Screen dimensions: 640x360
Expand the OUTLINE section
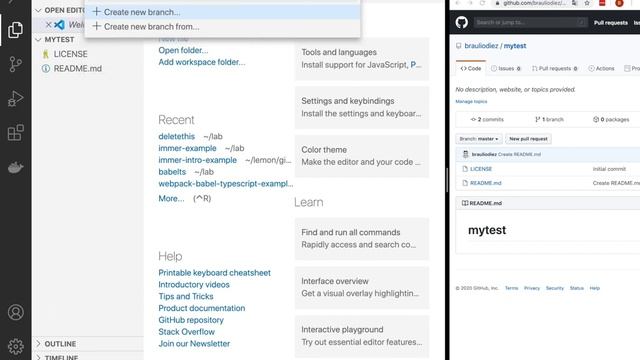(x=38, y=344)
